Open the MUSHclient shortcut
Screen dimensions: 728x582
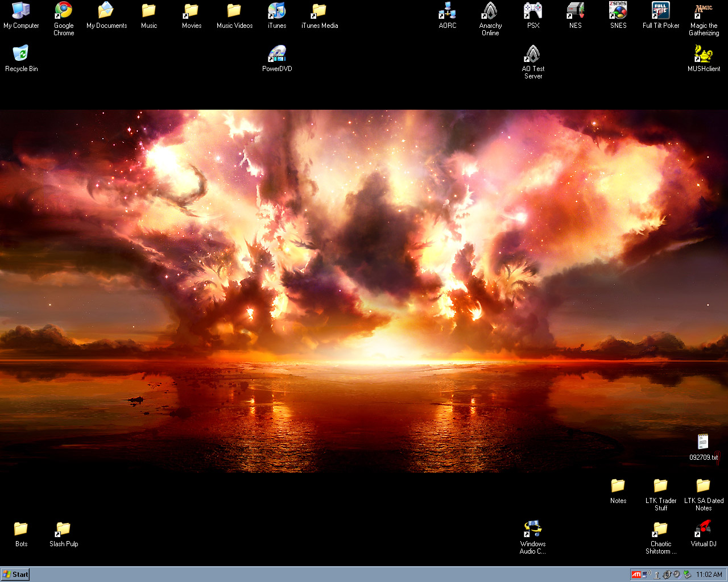click(704, 55)
